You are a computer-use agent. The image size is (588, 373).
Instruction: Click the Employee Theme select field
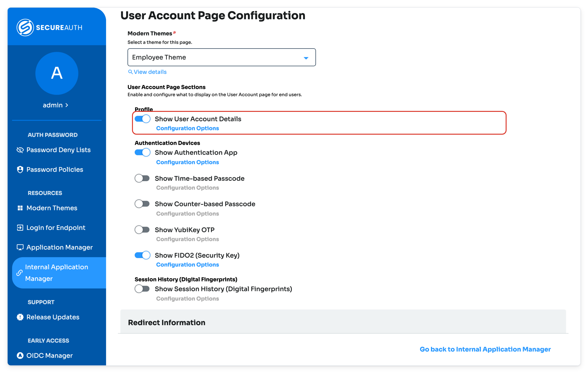[x=221, y=57]
